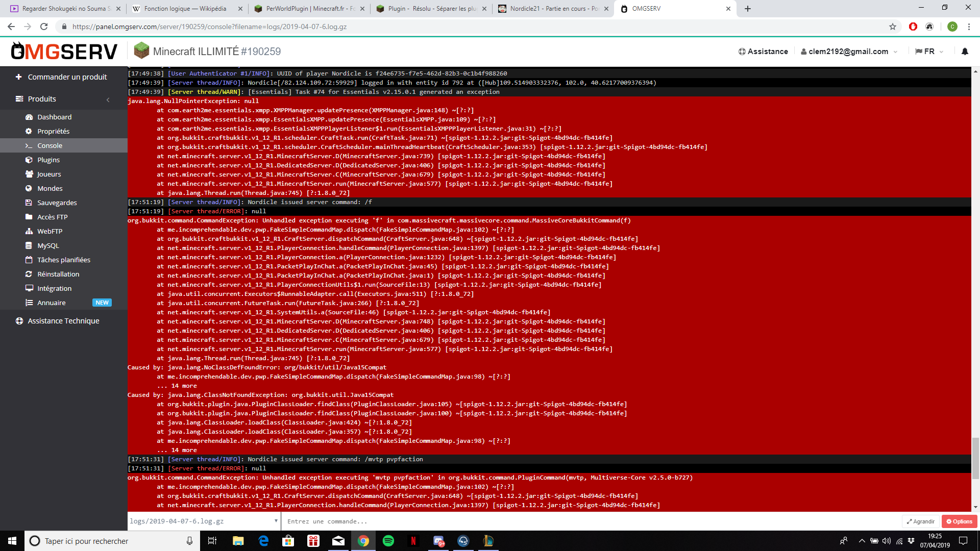The image size is (980, 551).
Task: Click the notifications bell icon
Action: point(965,52)
